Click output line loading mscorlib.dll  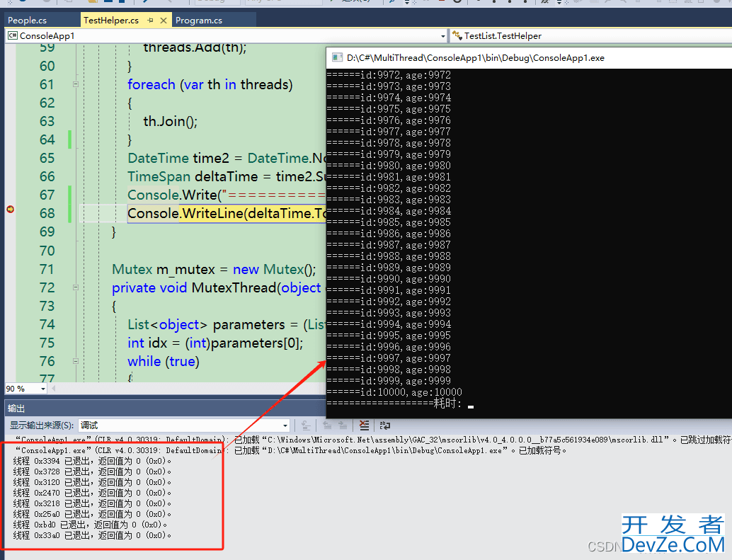[x=372, y=440]
